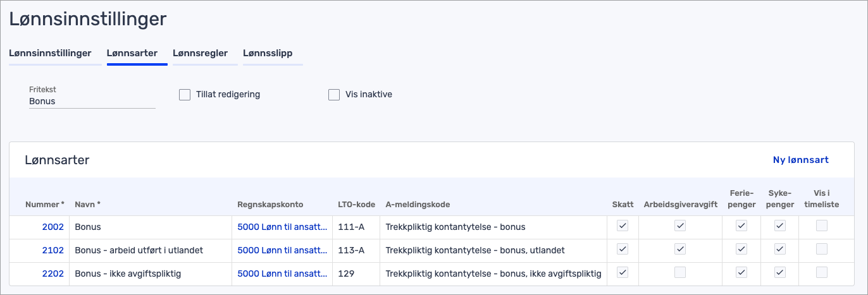Screen dimensions: 868x295
Task: Select the Lønnsarter tab
Action: tap(132, 53)
